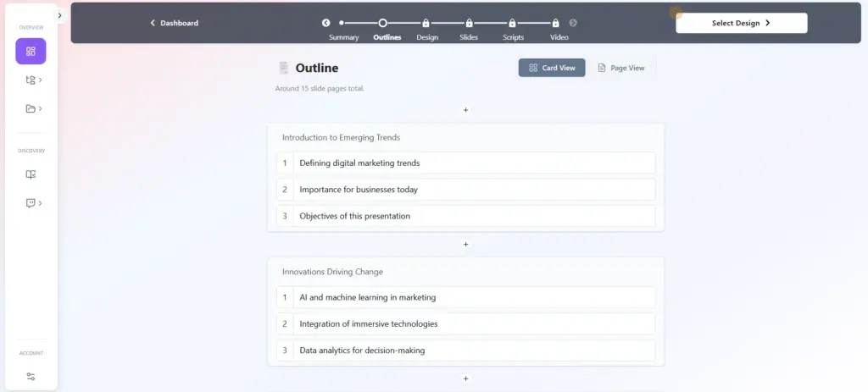Open account settings sliders icon
The height and width of the screenshot is (392, 868).
coord(31,376)
